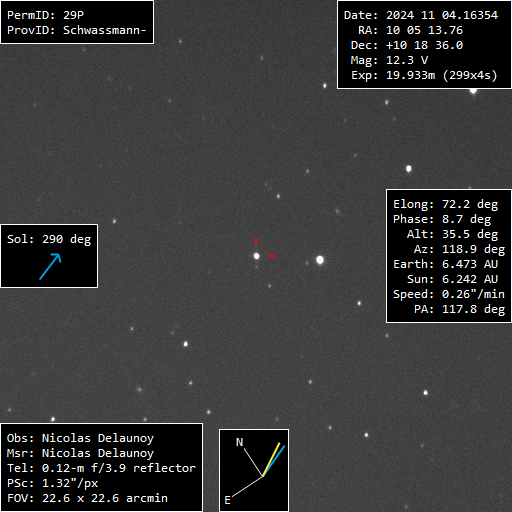The width and height of the screenshot is (512, 512).
Task: Click the comet marked by red crosshairs
Action: coord(256,256)
